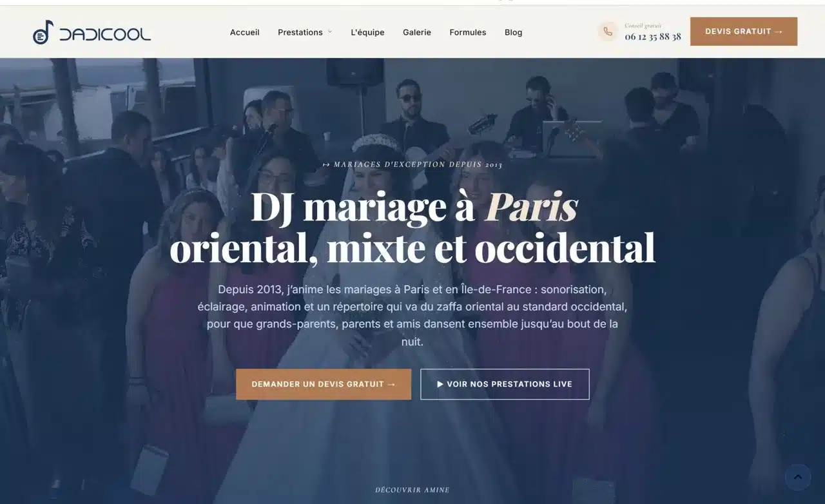Call the phone number 06 12 35 88 38
825x504 pixels.
coord(653,37)
